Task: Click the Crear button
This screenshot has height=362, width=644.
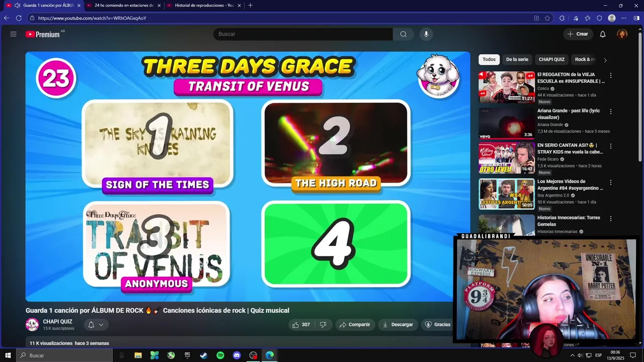Action: click(x=578, y=34)
